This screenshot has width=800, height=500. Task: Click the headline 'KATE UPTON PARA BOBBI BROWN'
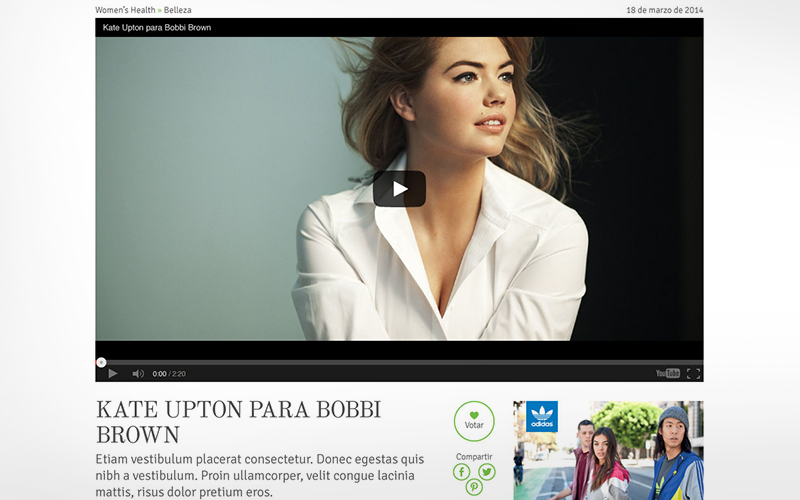pos(239,422)
